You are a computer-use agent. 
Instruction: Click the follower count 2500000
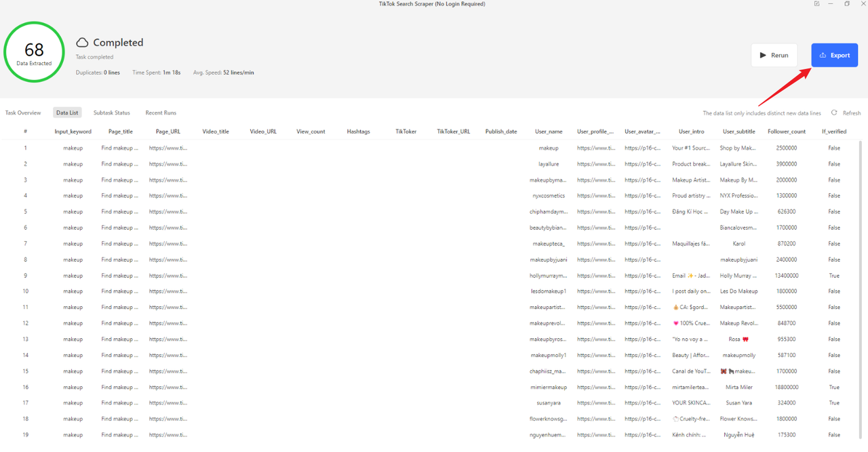[x=787, y=148]
